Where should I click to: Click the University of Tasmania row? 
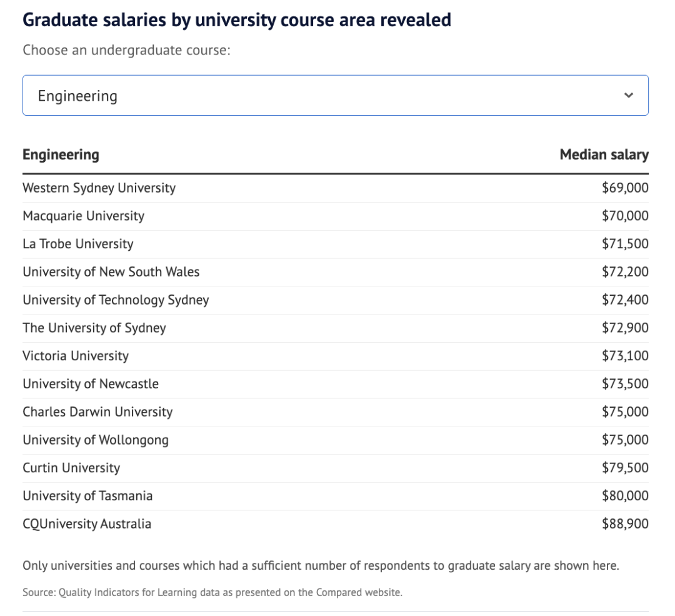(x=87, y=496)
